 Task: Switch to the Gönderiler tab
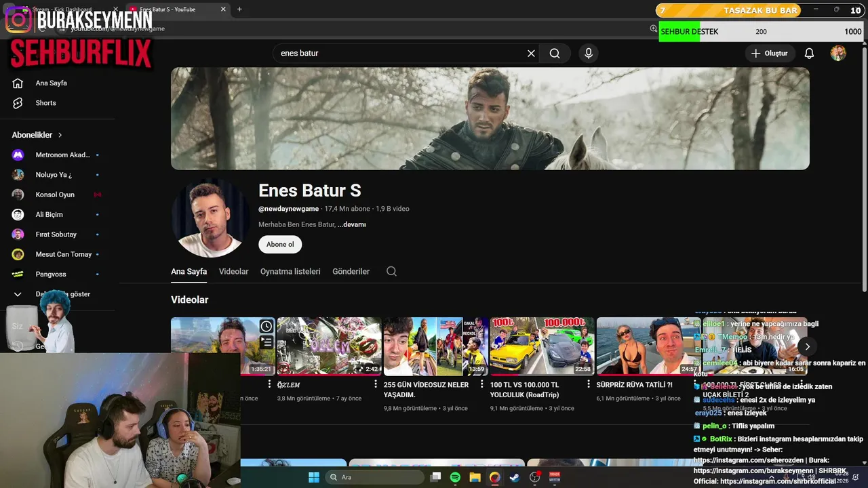[x=351, y=271]
